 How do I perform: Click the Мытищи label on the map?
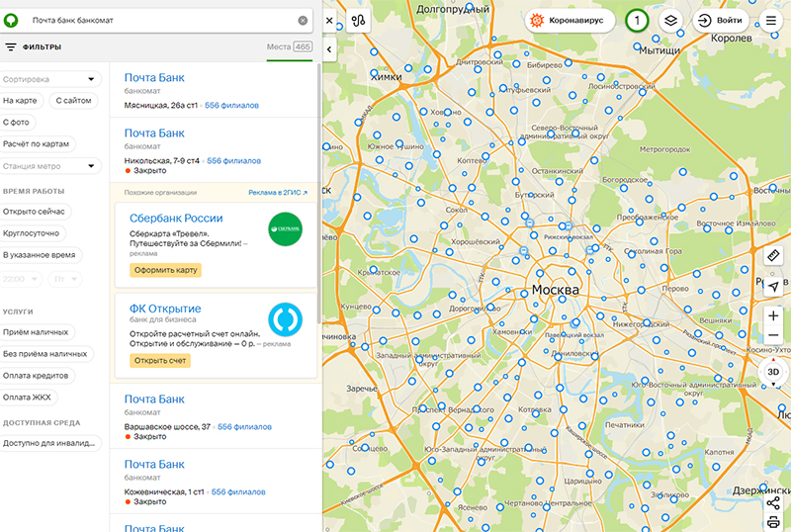(659, 50)
